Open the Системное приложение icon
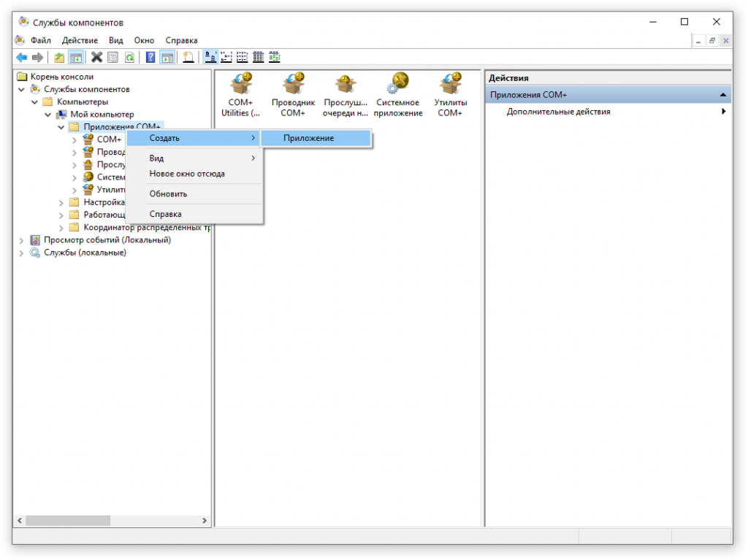Image resolution: width=748 pixels, height=560 pixels. pyautogui.click(x=399, y=95)
